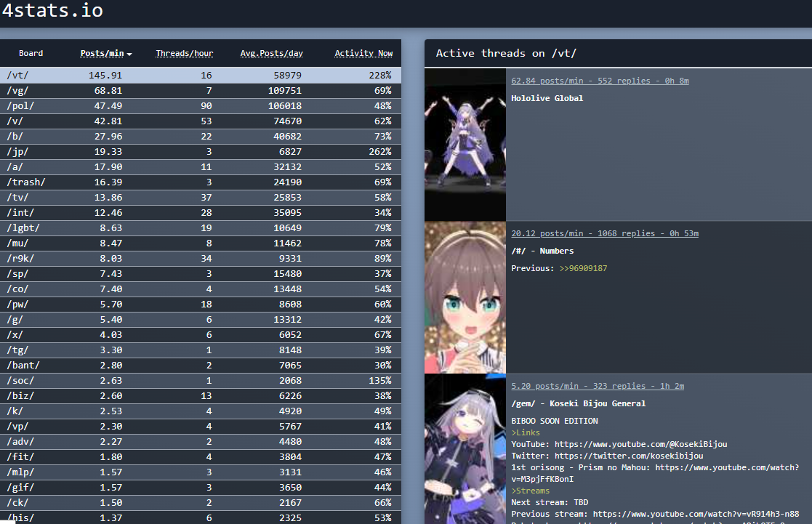Click the 90 threads/hour value for /pol/
Screen dimensions: 812x524
coord(206,105)
